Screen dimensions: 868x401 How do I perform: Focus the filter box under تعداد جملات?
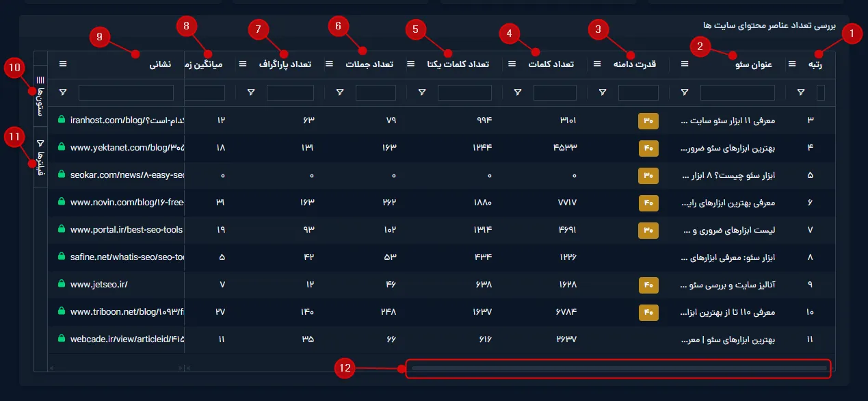pyautogui.click(x=374, y=92)
